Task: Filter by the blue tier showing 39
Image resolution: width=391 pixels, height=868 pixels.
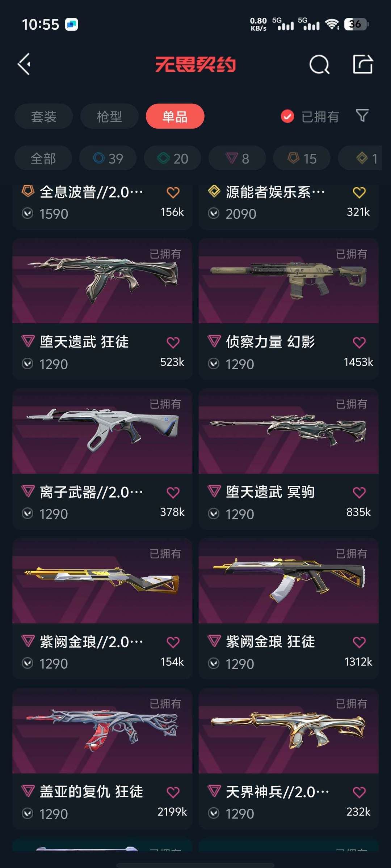Action: tap(108, 158)
